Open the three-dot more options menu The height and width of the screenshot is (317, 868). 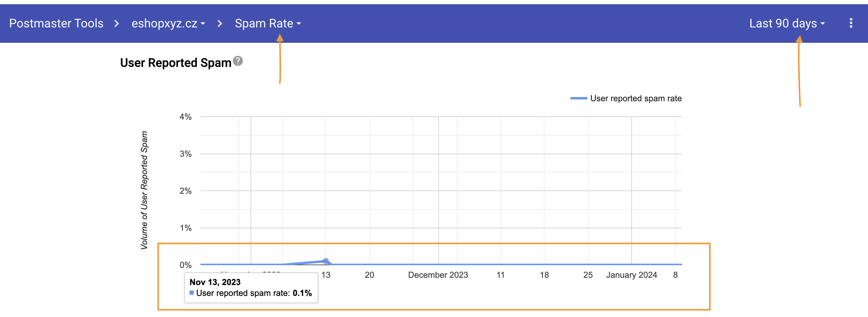(x=850, y=23)
